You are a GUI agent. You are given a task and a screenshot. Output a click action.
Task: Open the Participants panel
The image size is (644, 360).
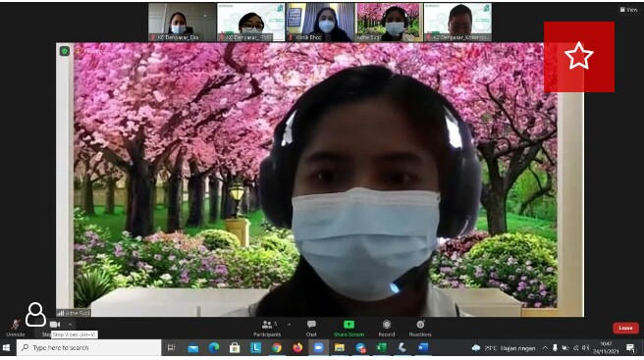pos(267,329)
